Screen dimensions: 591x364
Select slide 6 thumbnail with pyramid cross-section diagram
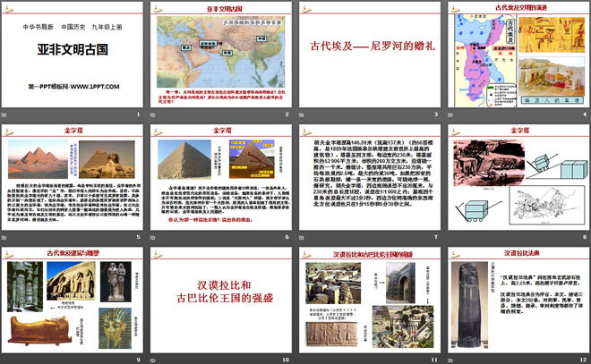coord(221,177)
